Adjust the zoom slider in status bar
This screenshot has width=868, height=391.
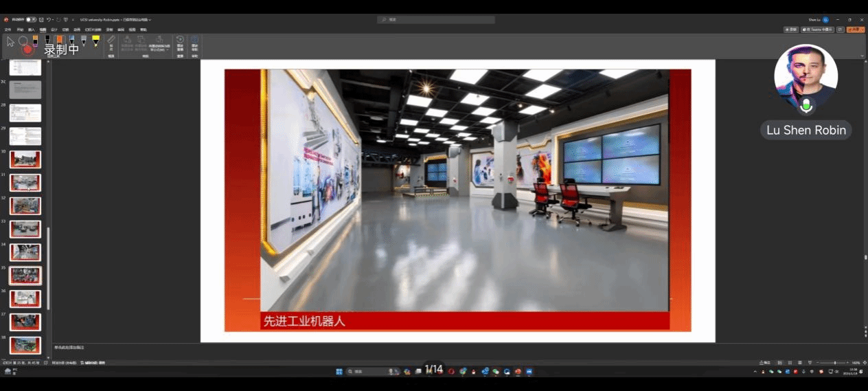point(834,363)
